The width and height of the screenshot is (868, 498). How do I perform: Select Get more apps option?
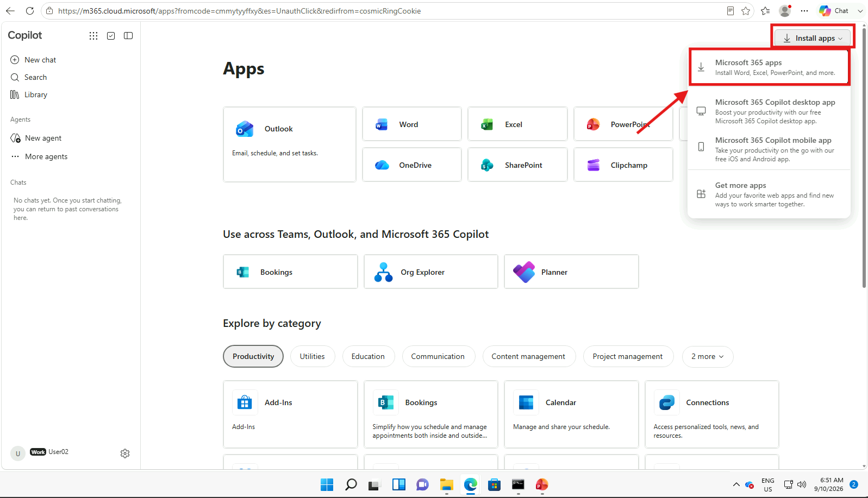(769, 194)
